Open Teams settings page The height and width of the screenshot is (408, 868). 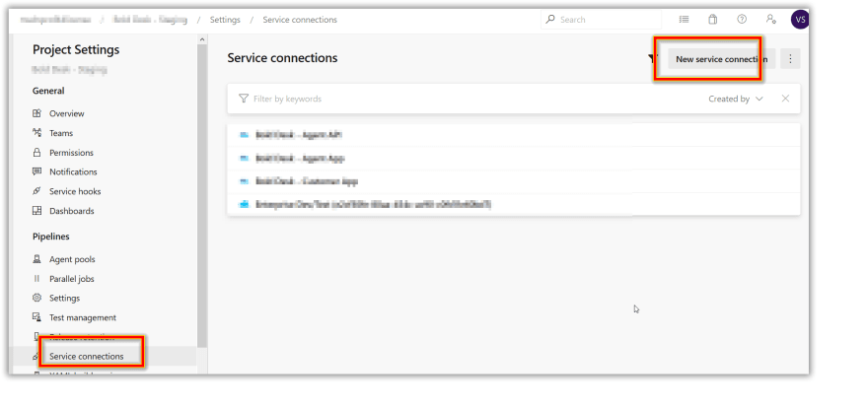coord(61,133)
